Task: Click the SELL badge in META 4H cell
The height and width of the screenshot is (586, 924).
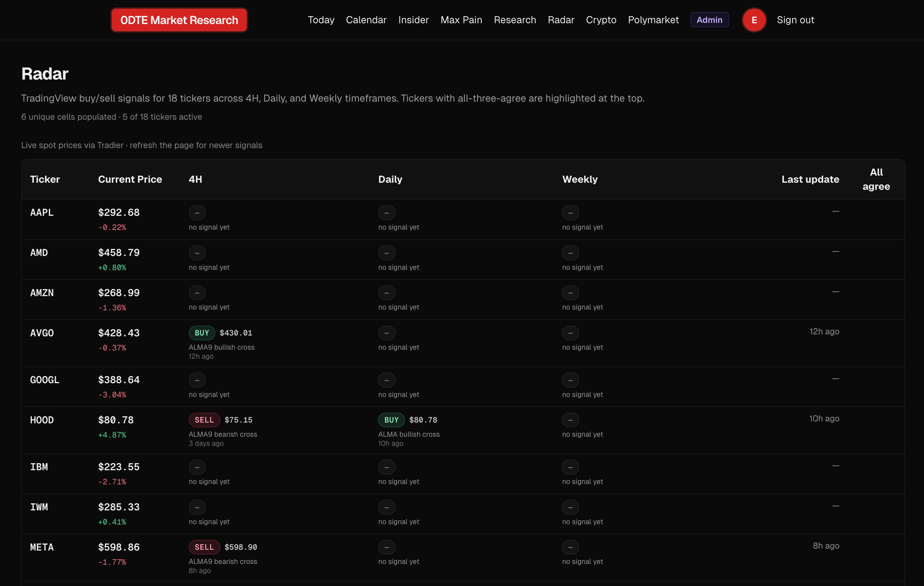Action: pyautogui.click(x=204, y=547)
